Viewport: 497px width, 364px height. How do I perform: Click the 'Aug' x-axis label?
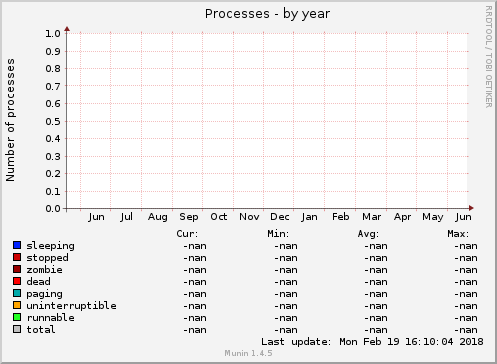(158, 217)
